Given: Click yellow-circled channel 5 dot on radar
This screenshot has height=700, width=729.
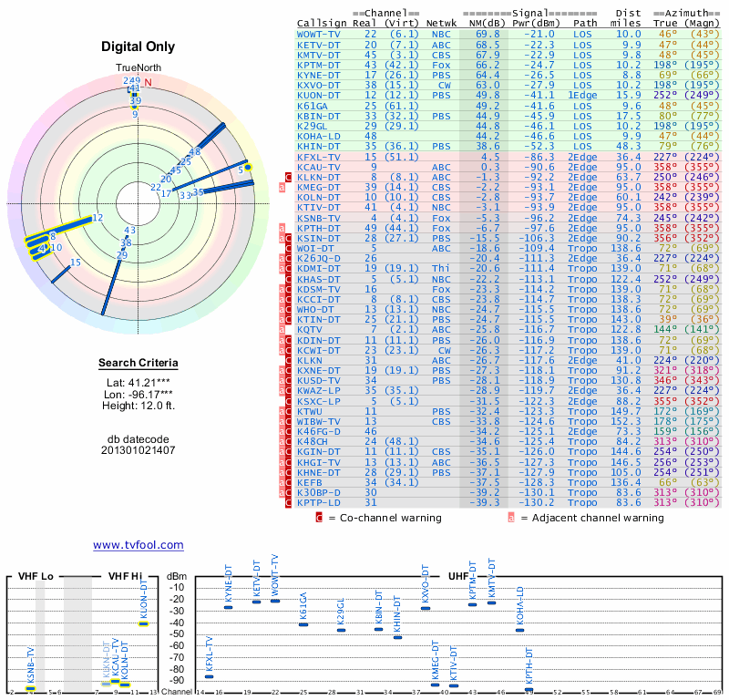Looking at the screenshot, I should [248, 168].
